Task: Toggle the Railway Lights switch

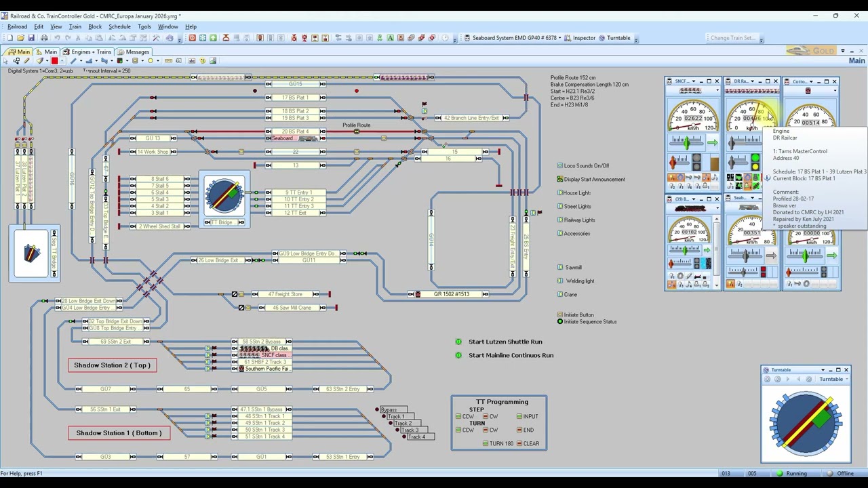Action: [560, 220]
